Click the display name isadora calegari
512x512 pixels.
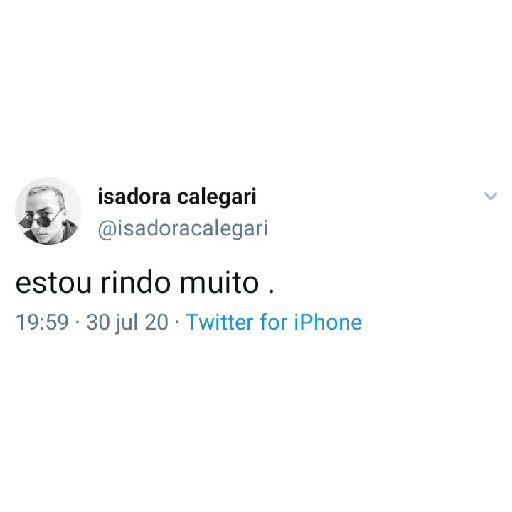177,197
